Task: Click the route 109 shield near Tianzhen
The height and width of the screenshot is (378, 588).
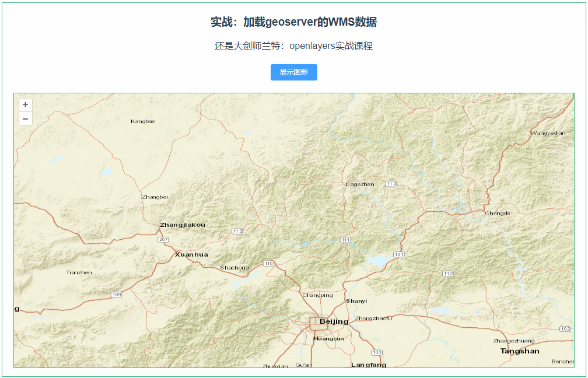Action: coord(116,294)
